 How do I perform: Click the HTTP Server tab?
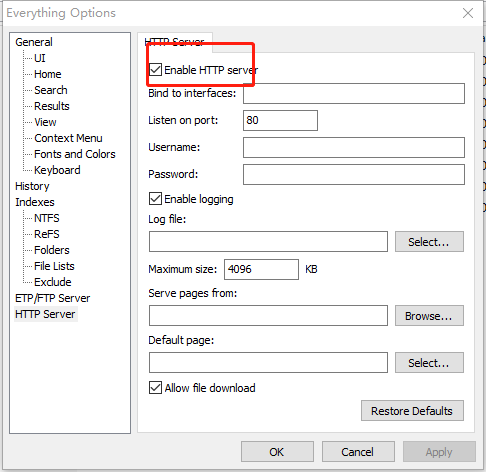[x=174, y=42]
